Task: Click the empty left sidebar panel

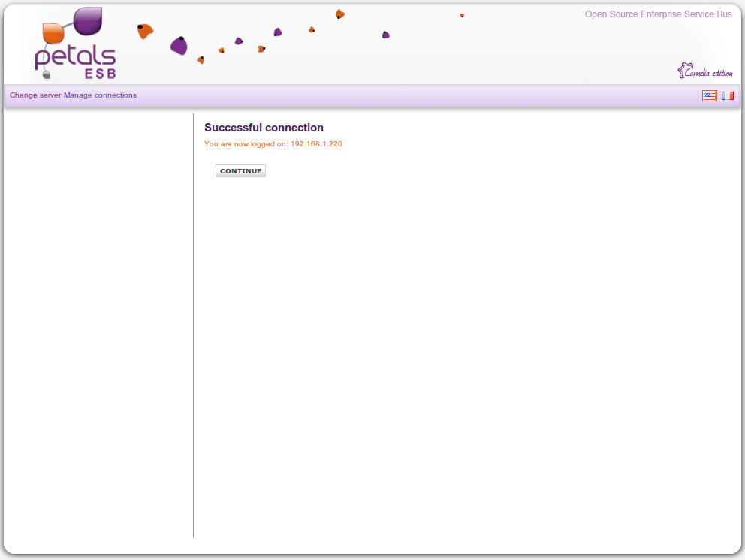Action: (x=98, y=323)
